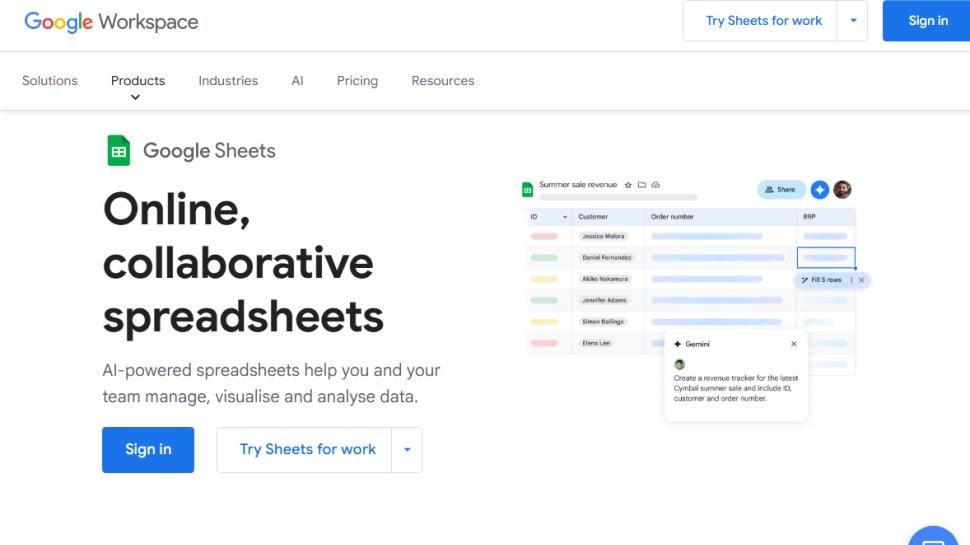This screenshot has width=970, height=545.
Task: Click the Sign in button in header
Action: pos(927,21)
